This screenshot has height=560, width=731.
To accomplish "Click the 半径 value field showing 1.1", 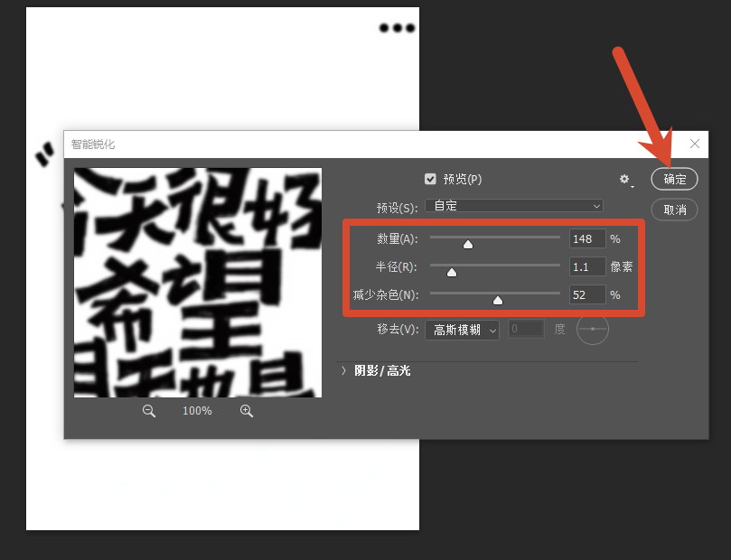I will pyautogui.click(x=587, y=267).
